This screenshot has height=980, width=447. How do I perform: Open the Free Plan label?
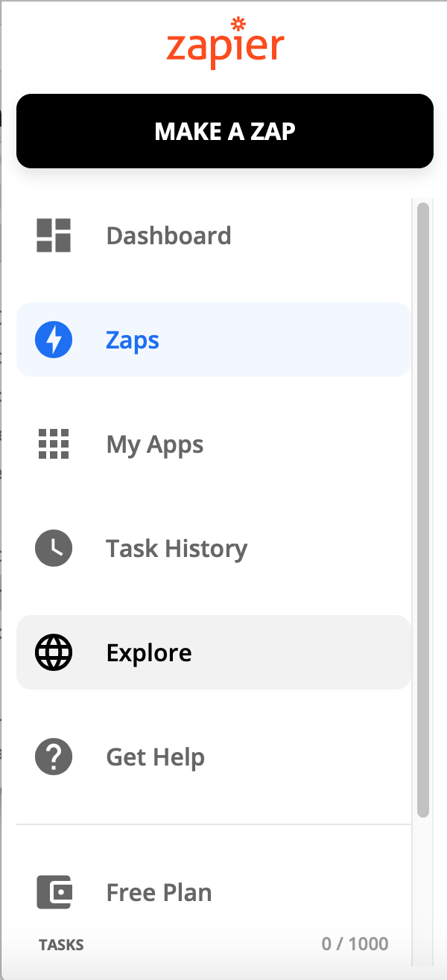[x=159, y=892]
